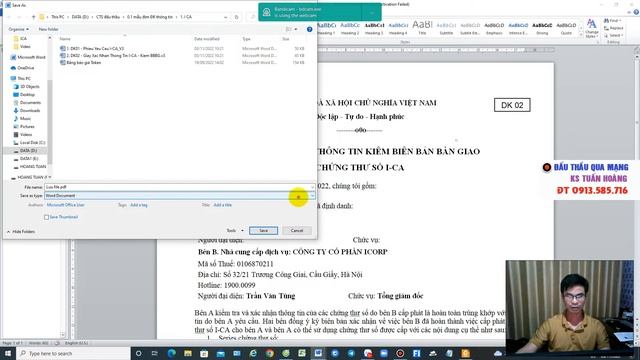Select file 2. DK02 - Giay Xac Nhan Thong Tin
This screenshot has height=360, width=640.
tap(116, 56)
